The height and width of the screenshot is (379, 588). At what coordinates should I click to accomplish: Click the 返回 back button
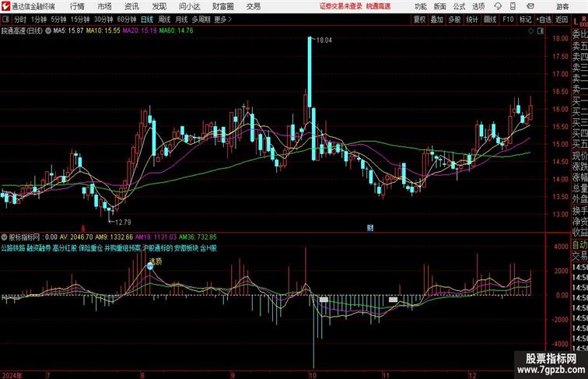562,19
